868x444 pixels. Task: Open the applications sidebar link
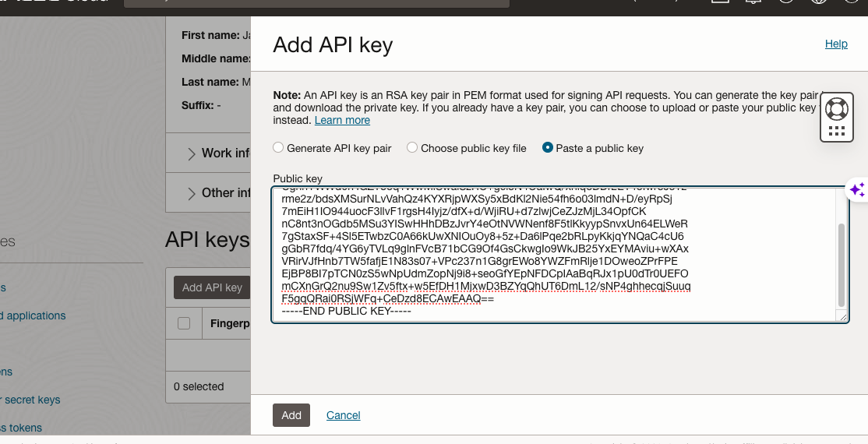coord(35,315)
